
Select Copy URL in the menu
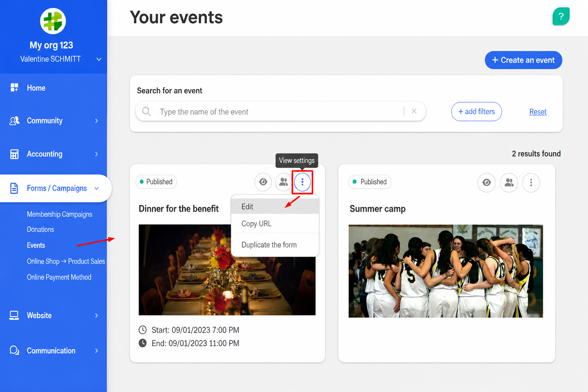pos(275,224)
